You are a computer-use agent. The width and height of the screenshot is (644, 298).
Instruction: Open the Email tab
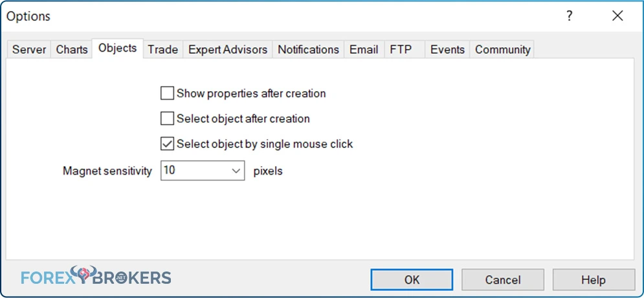coord(364,50)
